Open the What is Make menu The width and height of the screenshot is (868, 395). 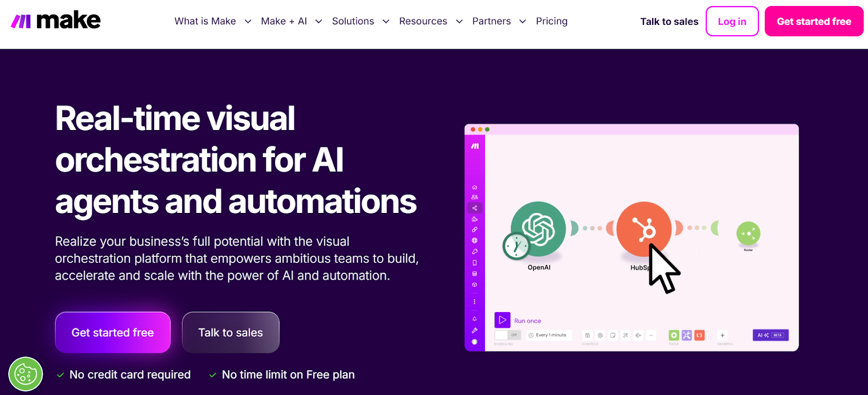tap(205, 21)
